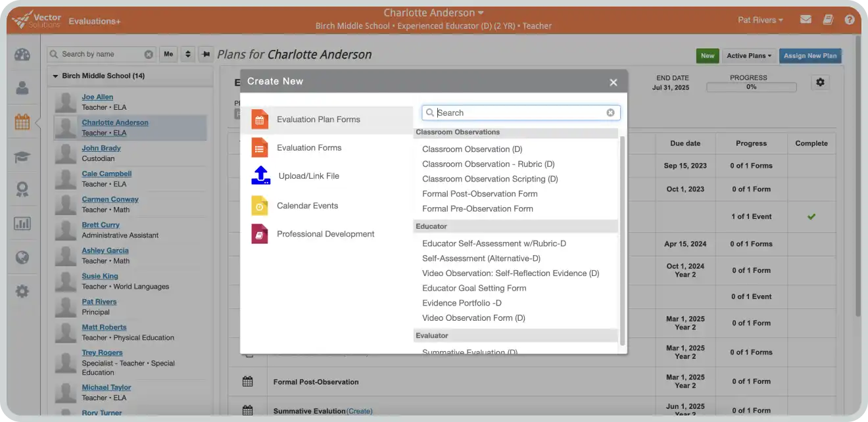Select Evaluation Forms category
868x422 pixels.
click(309, 148)
